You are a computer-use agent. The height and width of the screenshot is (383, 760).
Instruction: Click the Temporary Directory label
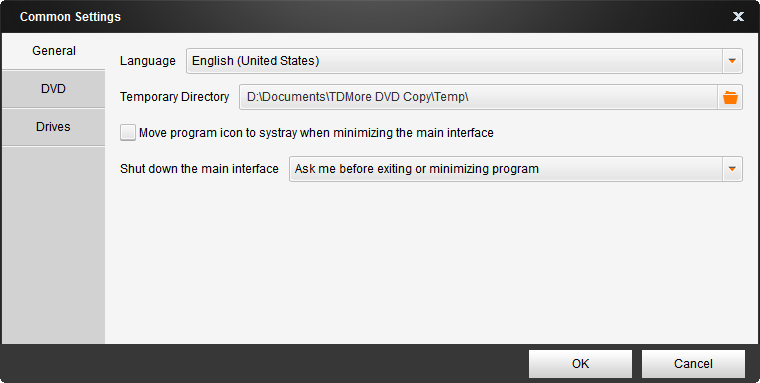pyautogui.click(x=174, y=97)
